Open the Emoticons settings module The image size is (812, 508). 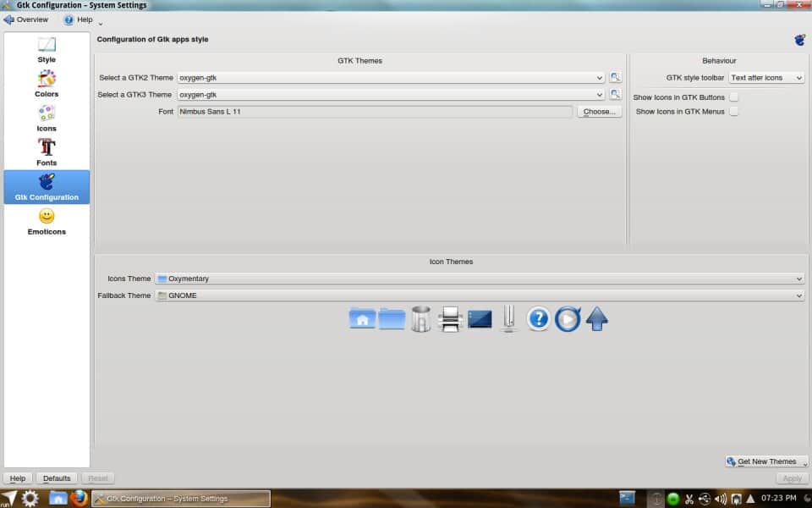[47, 221]
